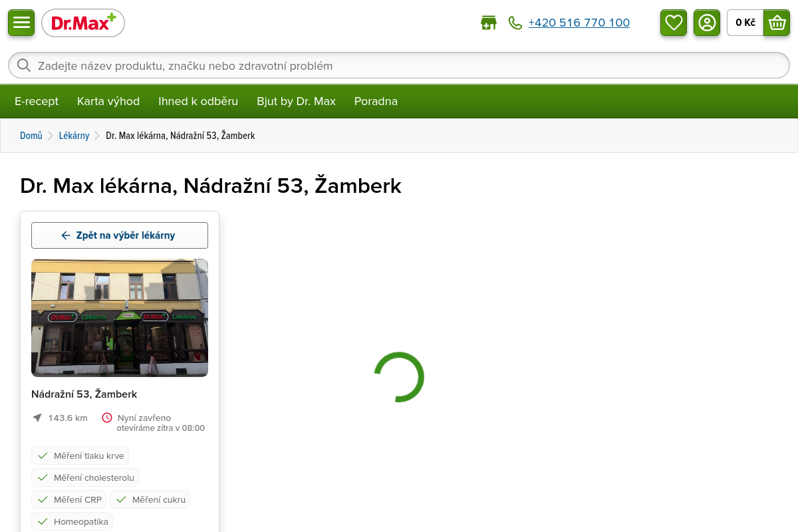The height and width of the screenshot is (532, 798).
Task: Open the pharmacy storefront photo
Action: pos(120,318)
